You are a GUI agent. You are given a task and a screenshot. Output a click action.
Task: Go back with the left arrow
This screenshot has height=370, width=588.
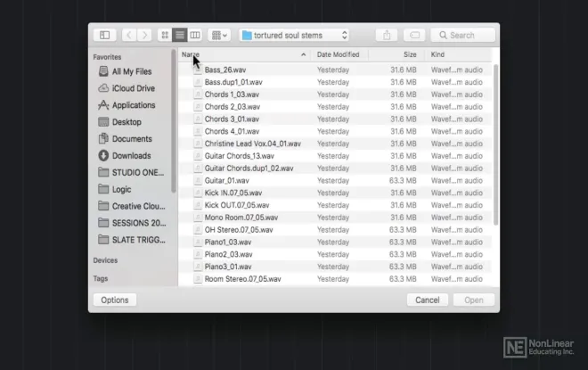(129, 36)
